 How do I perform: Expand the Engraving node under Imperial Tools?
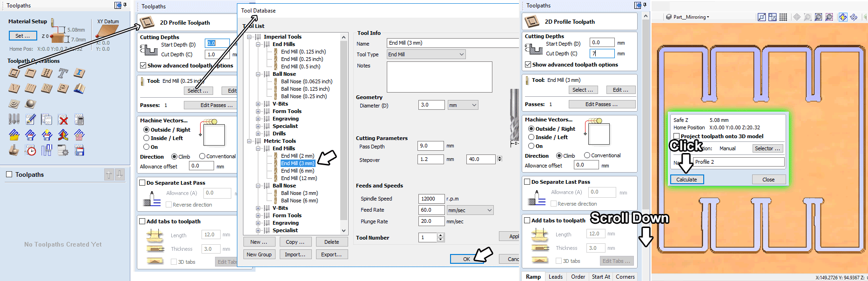[x=258, y=119]
